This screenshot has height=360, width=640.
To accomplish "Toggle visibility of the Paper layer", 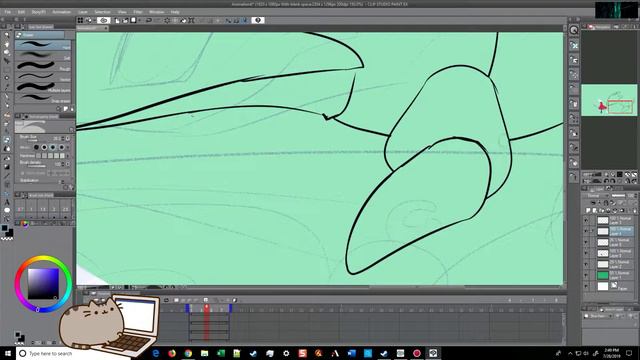I will 586,287.
